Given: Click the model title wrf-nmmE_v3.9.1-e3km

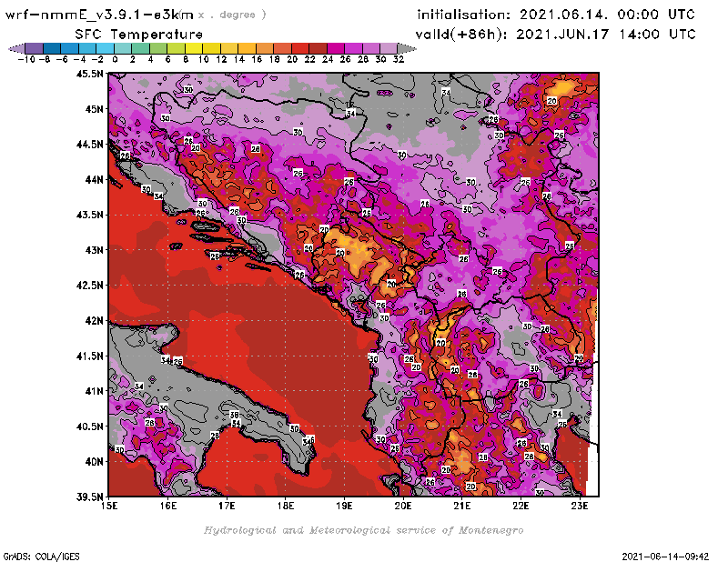Looking at the screenshot, I should pyautogui.click(x=99, y=15).
